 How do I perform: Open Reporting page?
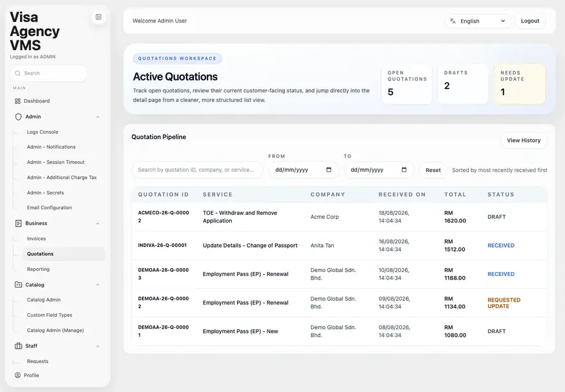click(x=38, y=269)
